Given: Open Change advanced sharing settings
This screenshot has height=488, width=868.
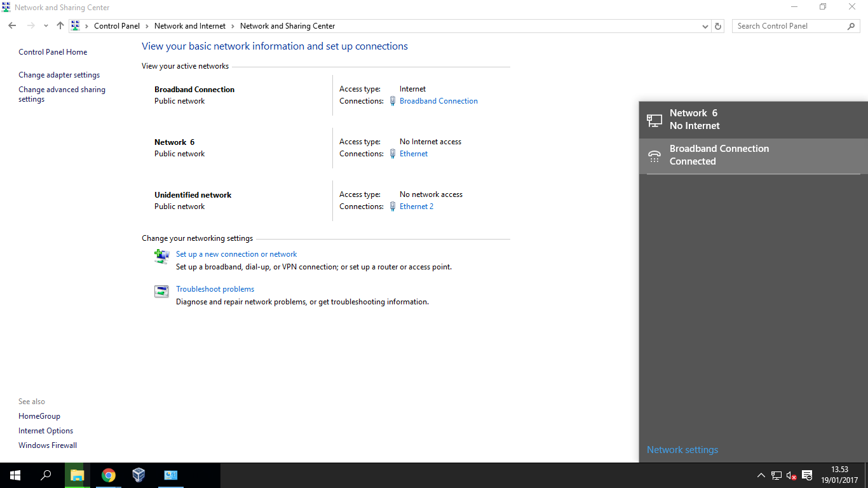Looking at the screenshot, I should (62, 95).
